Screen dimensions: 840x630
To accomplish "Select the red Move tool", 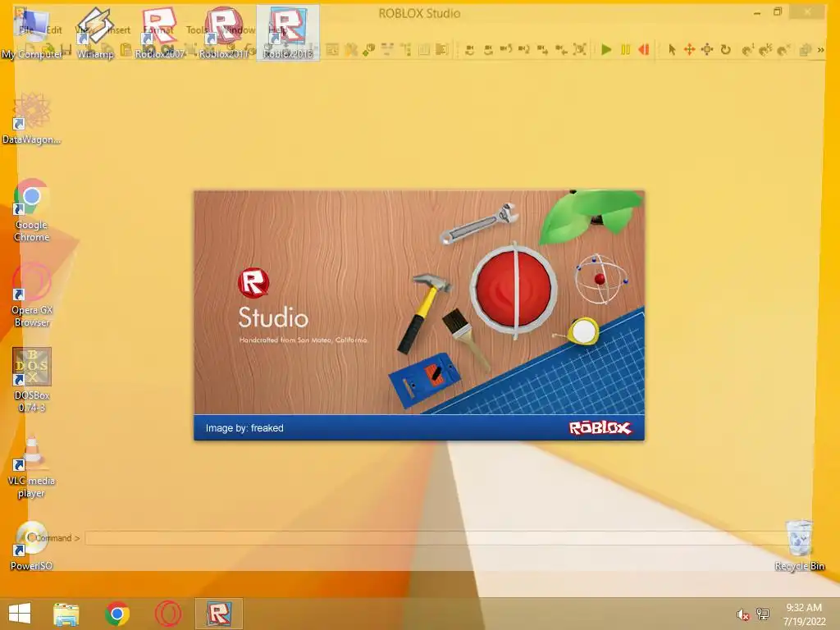I will [x=689, y=50].
